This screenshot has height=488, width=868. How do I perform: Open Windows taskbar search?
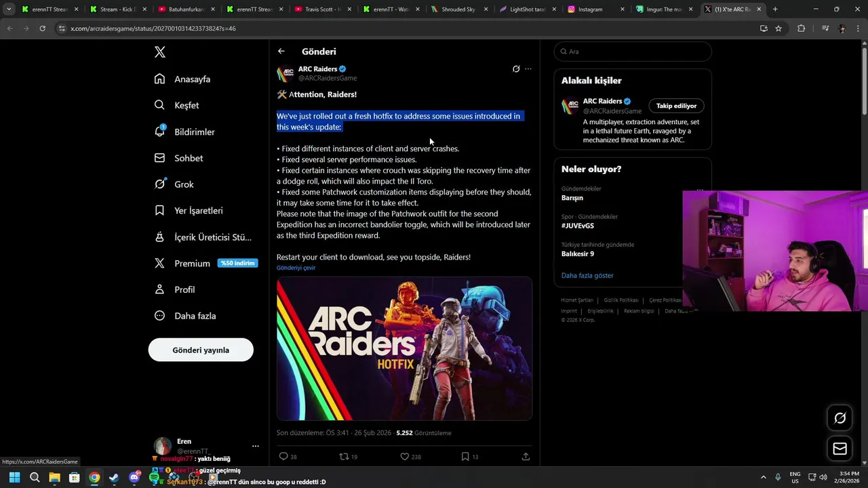tap(35, 478)
